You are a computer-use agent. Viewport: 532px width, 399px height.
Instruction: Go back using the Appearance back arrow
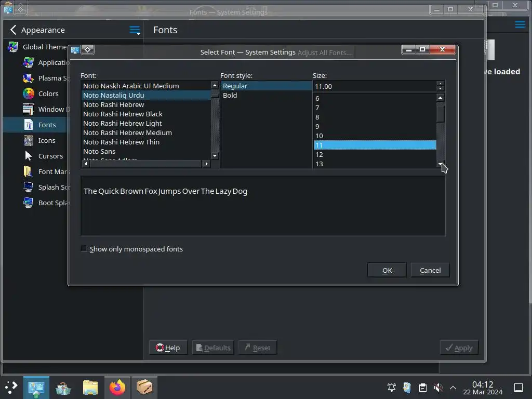click(13, 30)
